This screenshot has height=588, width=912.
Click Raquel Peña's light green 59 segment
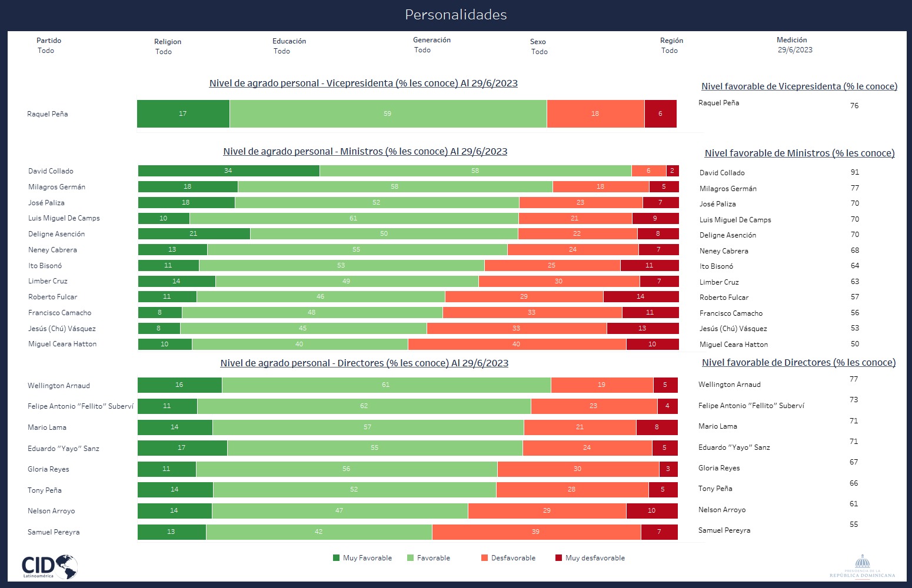pos(388,113)
